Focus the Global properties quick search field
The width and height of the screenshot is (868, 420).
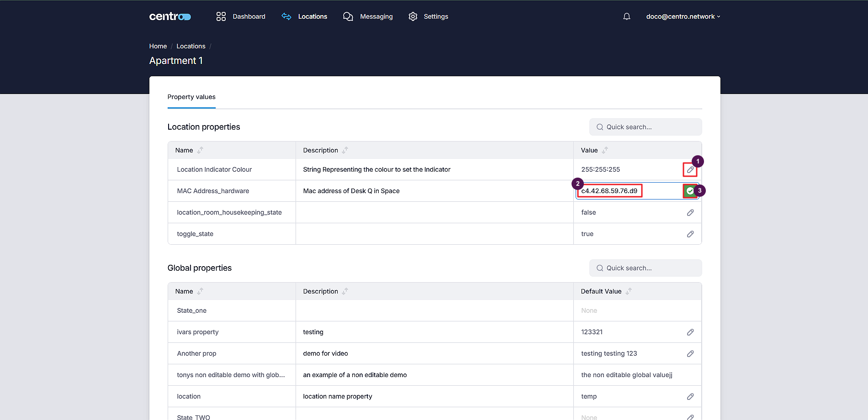pos(646,268)
